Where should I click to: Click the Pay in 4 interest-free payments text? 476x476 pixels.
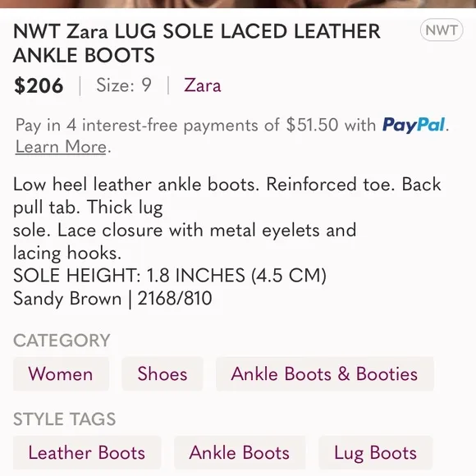pos(196,125)
